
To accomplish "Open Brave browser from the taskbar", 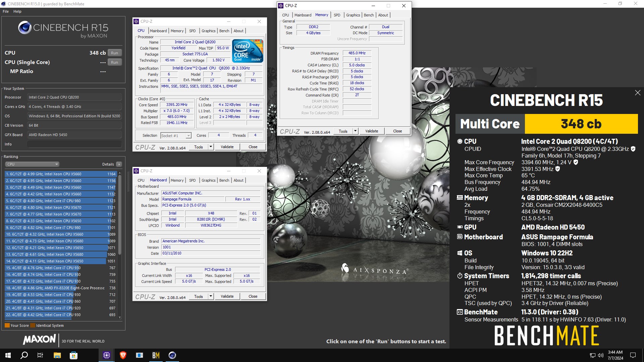I will (123, 355).
